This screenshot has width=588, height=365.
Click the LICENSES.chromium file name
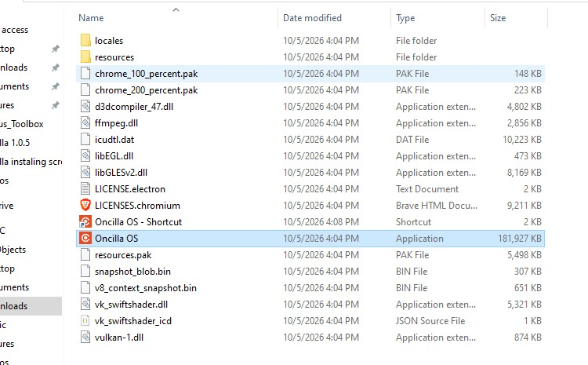pos(137,206)
